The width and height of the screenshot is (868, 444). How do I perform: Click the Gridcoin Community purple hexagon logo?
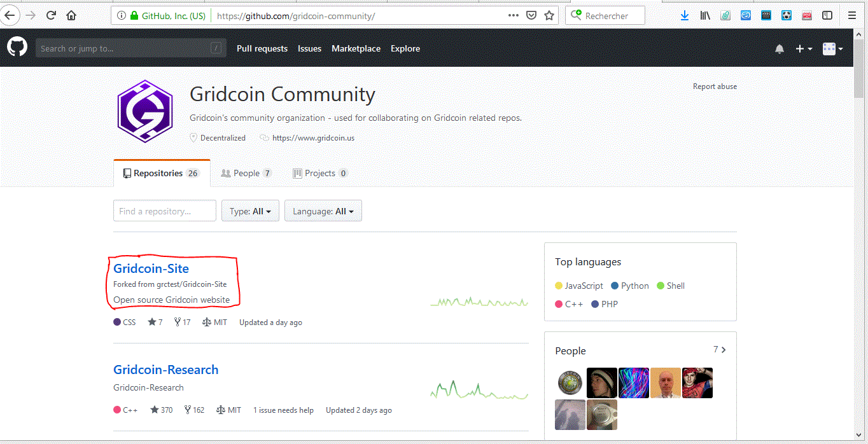coord(145,111)
